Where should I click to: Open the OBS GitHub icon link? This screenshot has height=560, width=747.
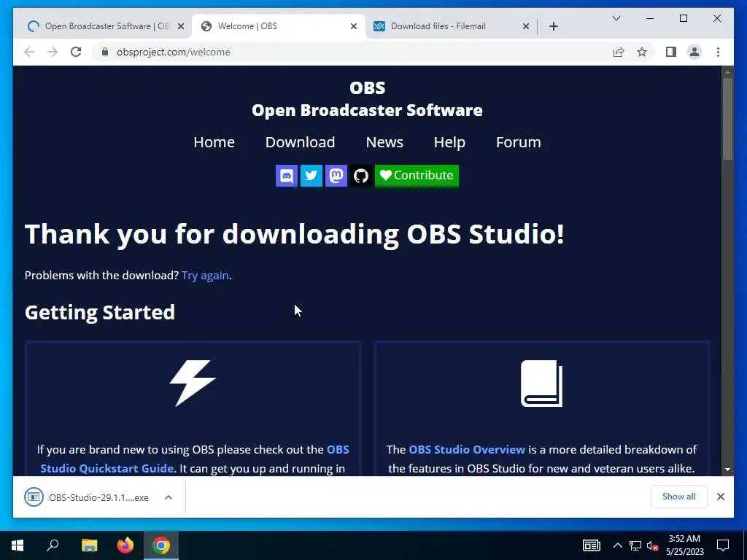(360, 176)
